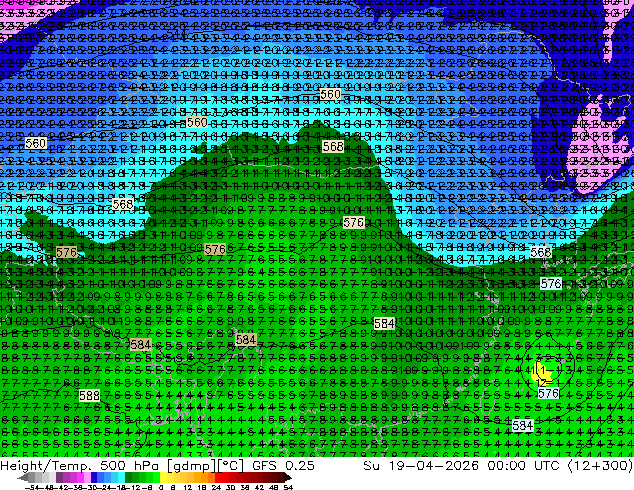Click the 584 label below the yellow spot

(x=522, y=425)
